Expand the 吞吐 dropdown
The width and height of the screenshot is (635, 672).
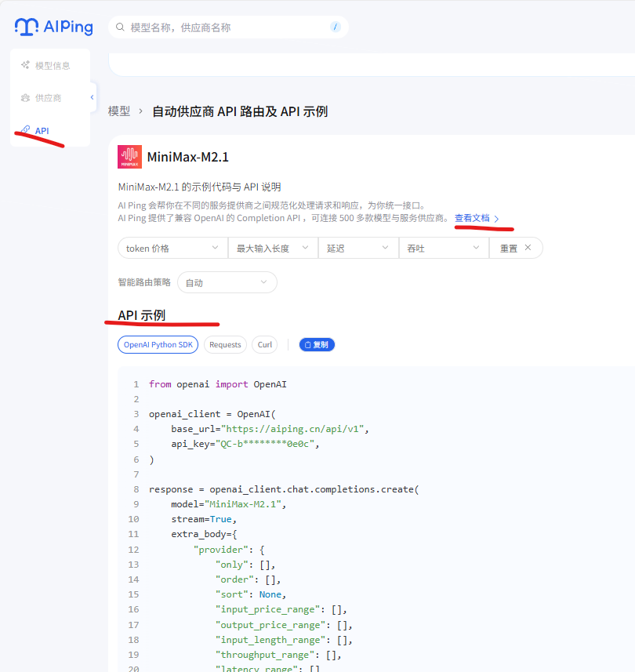pyautogui.click(x=444, y=248)
